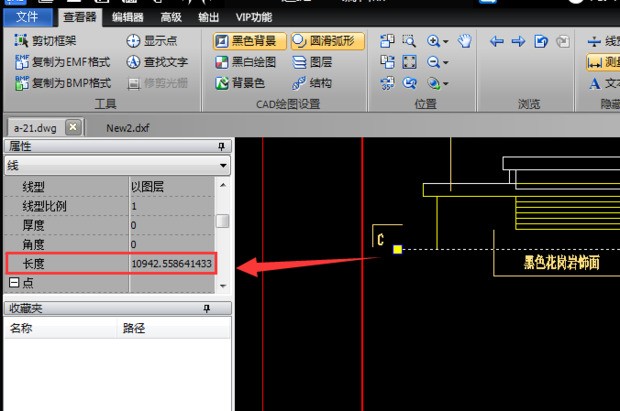Toggle the 黑白绘图 mode

(x=246, y=62)
